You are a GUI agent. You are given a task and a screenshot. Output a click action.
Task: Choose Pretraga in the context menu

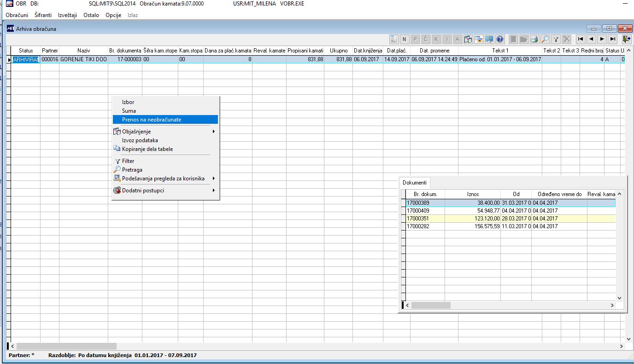coord(165,170)
